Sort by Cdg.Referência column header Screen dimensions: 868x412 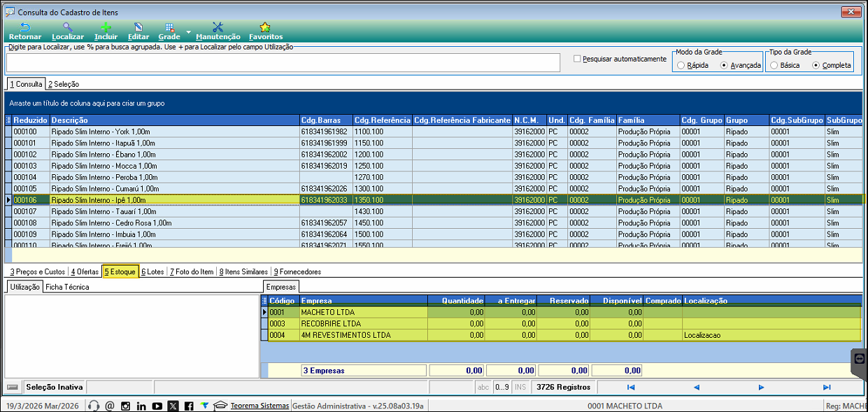(x=382, y=120)
